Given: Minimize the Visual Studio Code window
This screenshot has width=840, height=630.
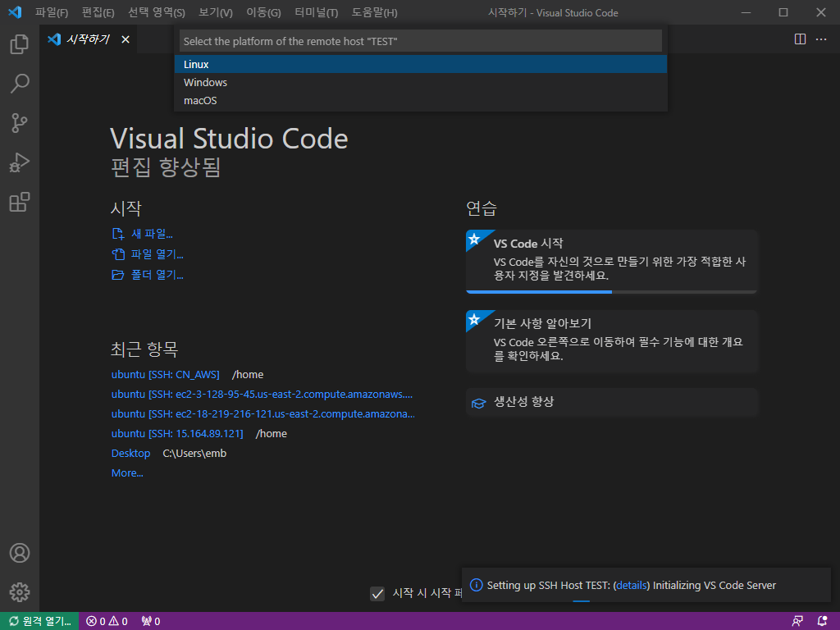Looking at the screenshot, I should 746,12.
